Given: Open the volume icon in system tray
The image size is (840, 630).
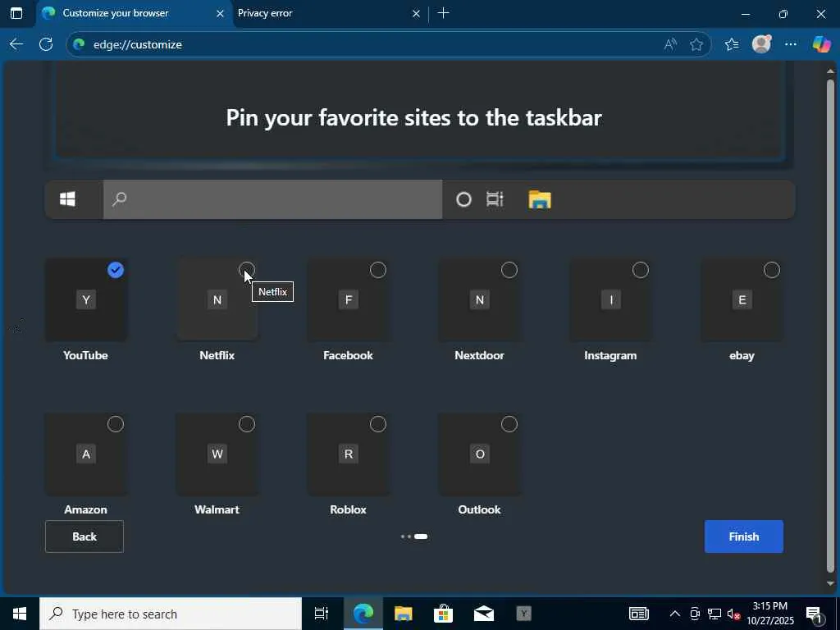Looking at the screenshot, I should pyautogui.click(x=733, y=614).
